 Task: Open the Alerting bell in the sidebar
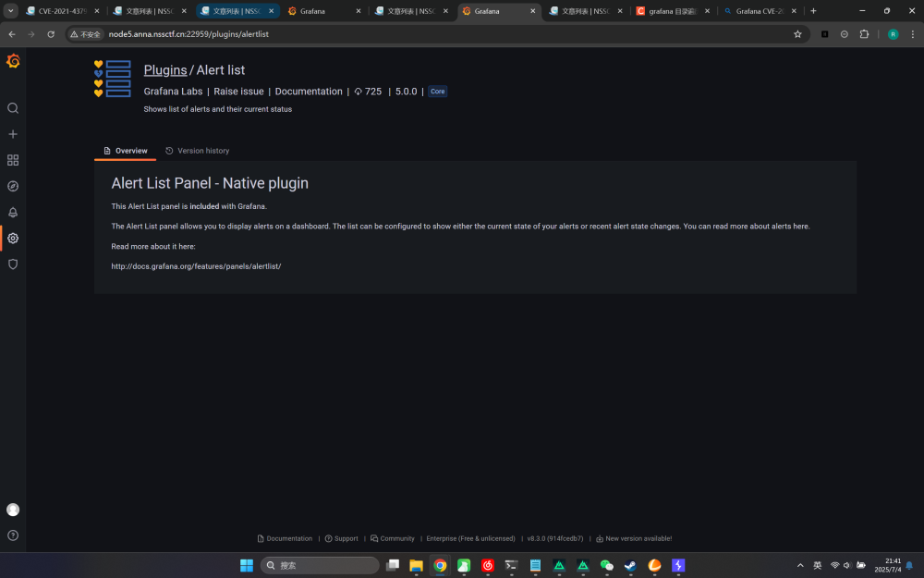(x=13, y=212)
